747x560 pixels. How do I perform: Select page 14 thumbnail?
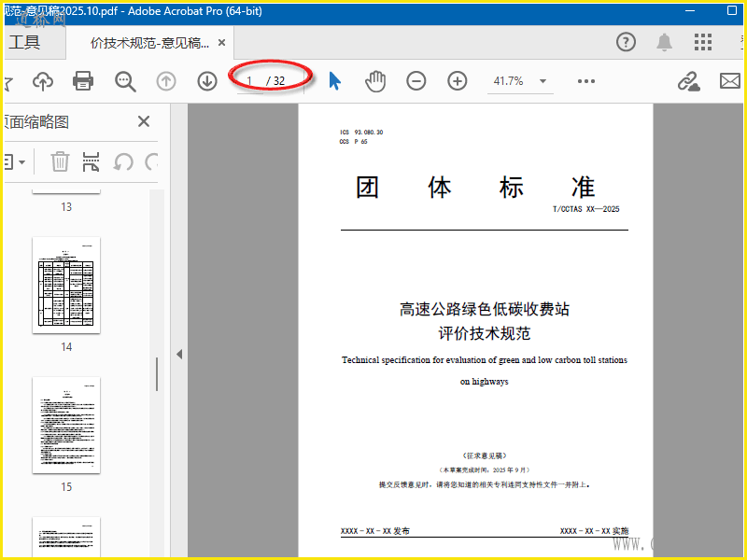(x=66, y=286)
